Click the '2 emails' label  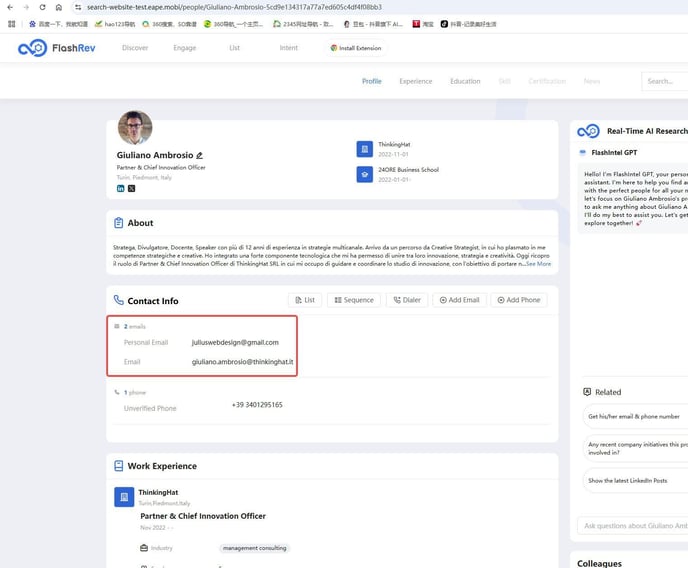click(x=135, y=326)
